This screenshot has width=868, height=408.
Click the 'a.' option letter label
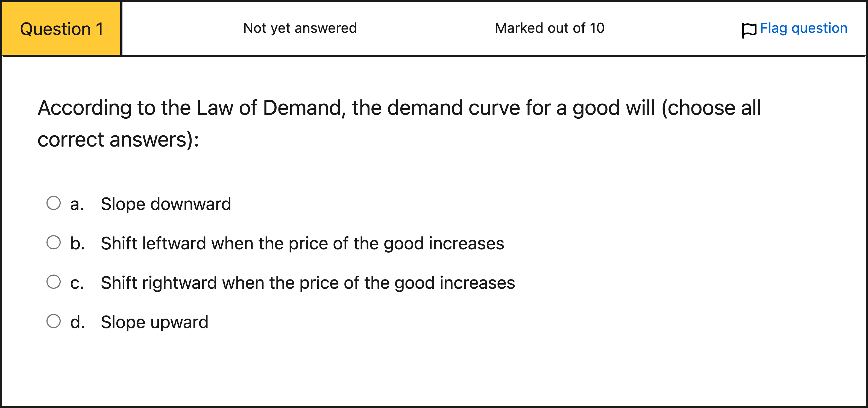[x=77, y=204]
